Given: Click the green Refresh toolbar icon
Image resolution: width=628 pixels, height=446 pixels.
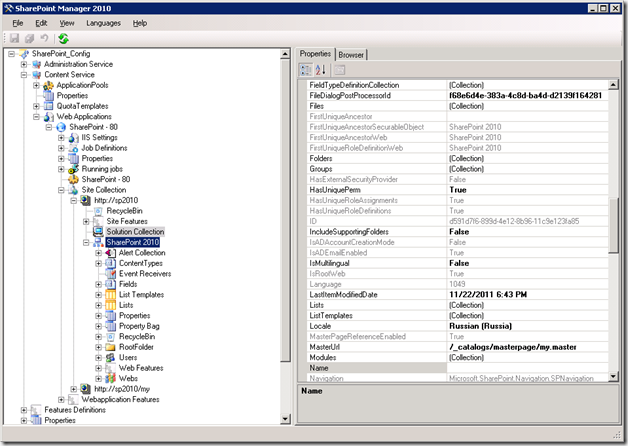Looking at the screenshot, I should coord(63,38).
